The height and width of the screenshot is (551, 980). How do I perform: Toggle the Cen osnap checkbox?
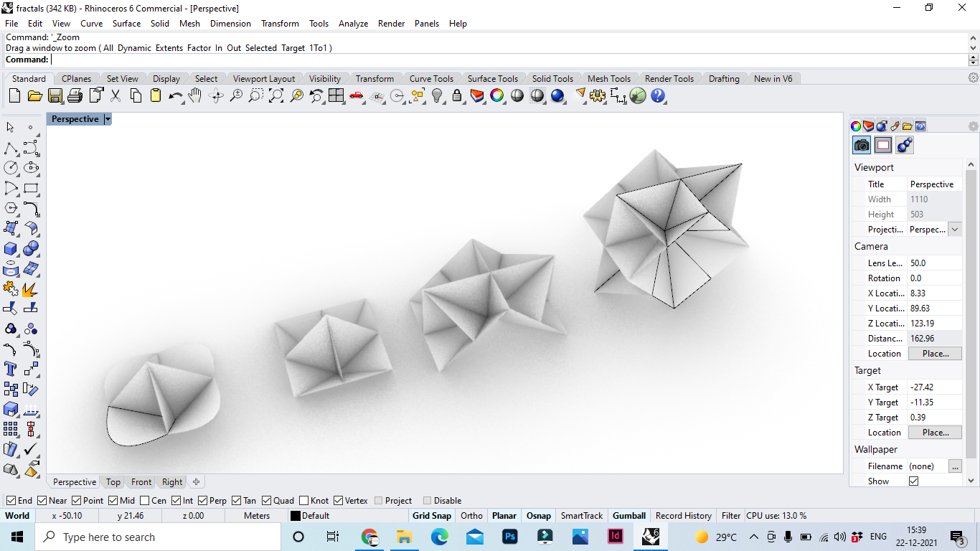pyautogui.click(x=145, y=501)
